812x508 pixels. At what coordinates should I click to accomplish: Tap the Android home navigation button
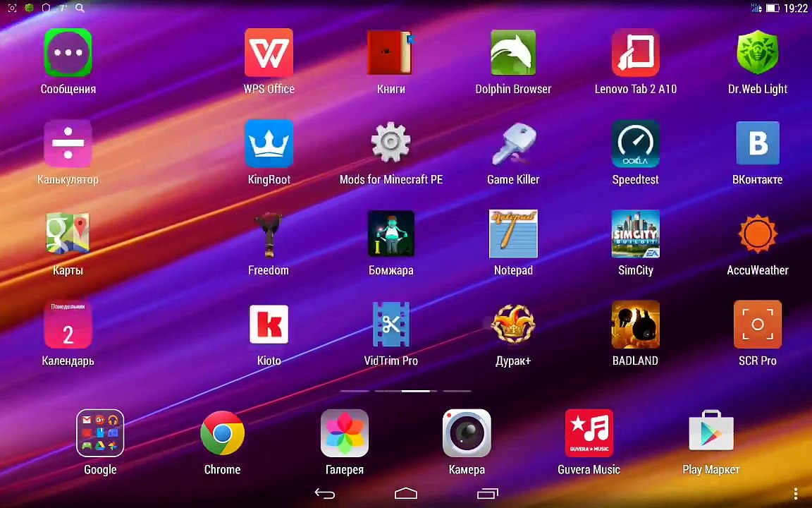[x=406, y=493]
